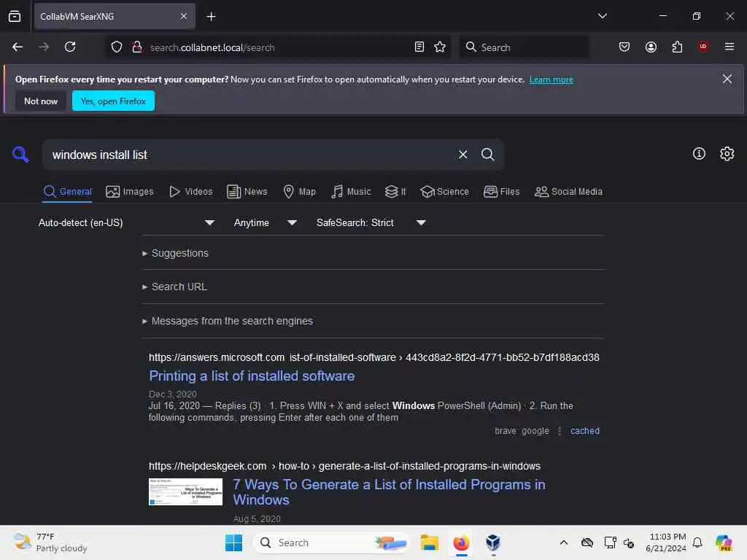Switch to the Videos tab

click(191, 192)
